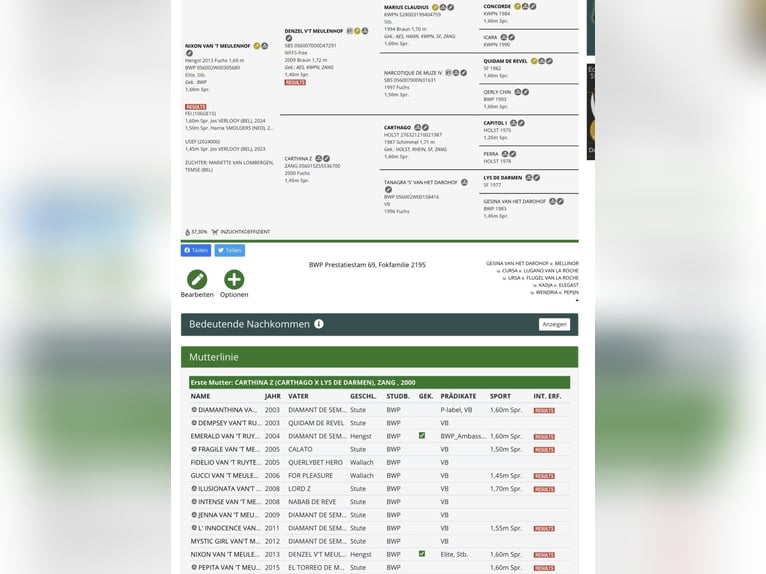Sort table by the SPORT column header

[500, 396]
